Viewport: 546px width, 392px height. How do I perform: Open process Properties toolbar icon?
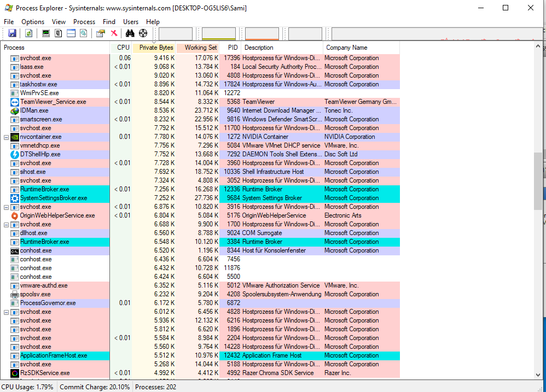coord(101,33)
